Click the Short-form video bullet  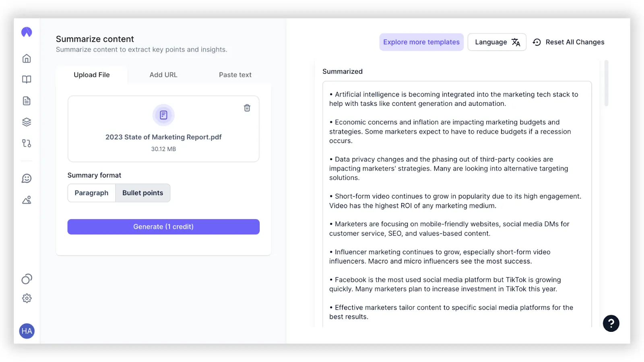tap(455, 201)
